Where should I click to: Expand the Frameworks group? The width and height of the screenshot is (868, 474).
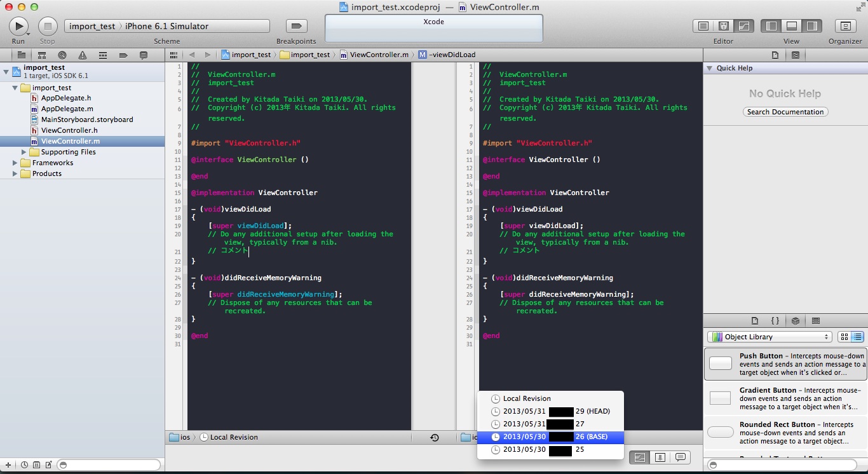15,163
